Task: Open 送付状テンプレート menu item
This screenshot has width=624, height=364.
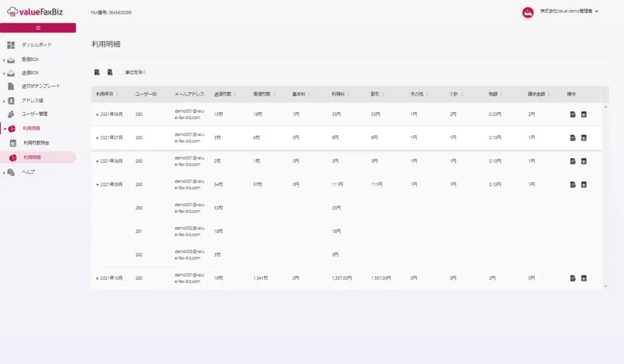Action: pyautogui.click(x=41, y=86)
